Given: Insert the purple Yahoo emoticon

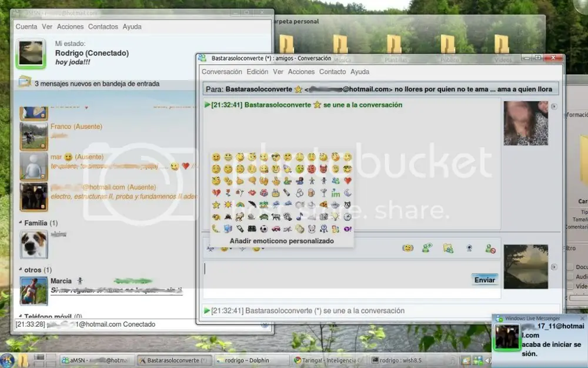Looking at the screenshot, I should coord(348,228).
